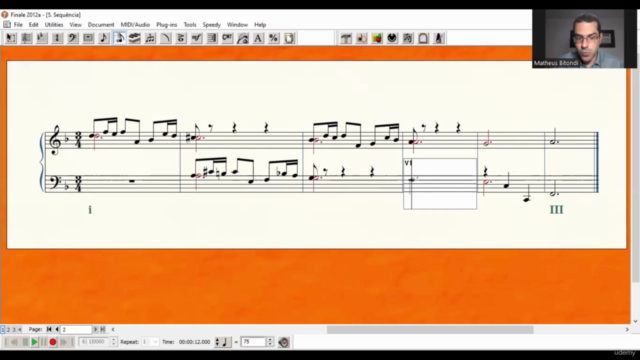Click the horizontal scrollbar right arrow

pos(627,329)
